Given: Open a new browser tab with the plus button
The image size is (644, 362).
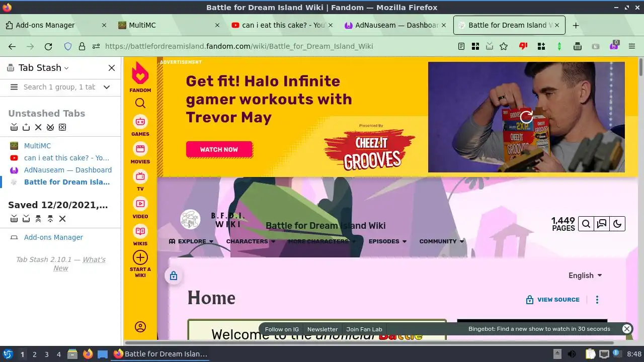Looking at the screenshot, I should [576, 25].
